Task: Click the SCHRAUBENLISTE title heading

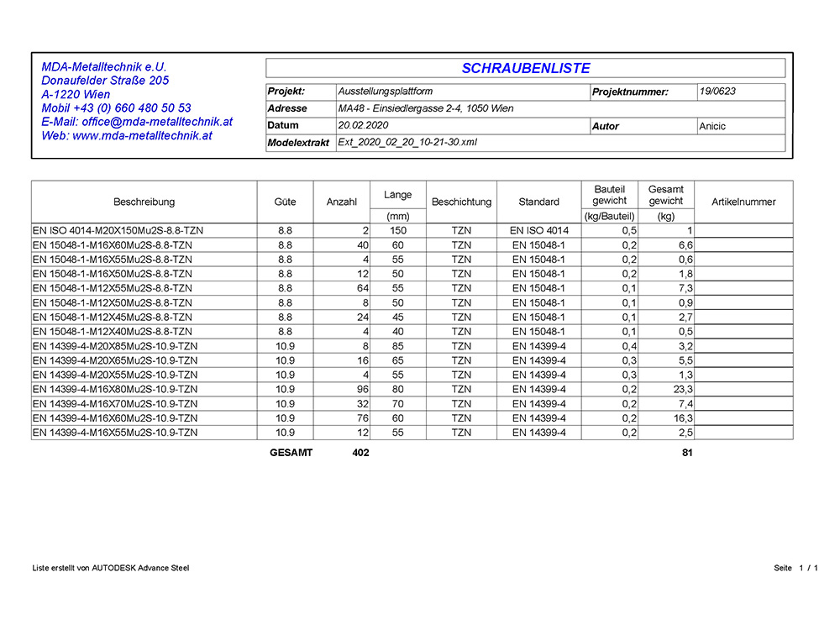Action: coord(526,68)
